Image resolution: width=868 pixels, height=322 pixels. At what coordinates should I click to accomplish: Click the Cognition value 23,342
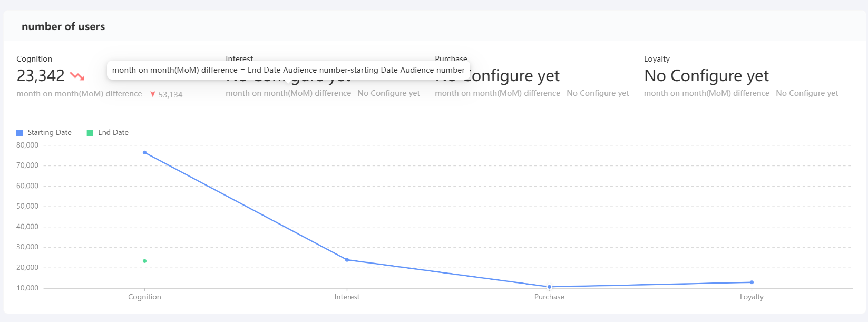pyautogui.click(x=41, y=76)
